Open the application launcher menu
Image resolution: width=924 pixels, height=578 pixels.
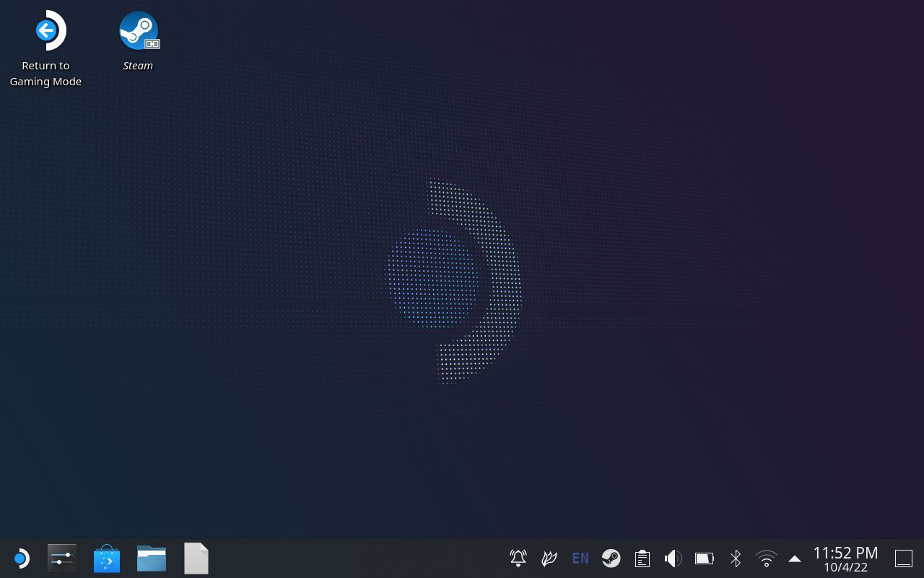coord(21,558)
